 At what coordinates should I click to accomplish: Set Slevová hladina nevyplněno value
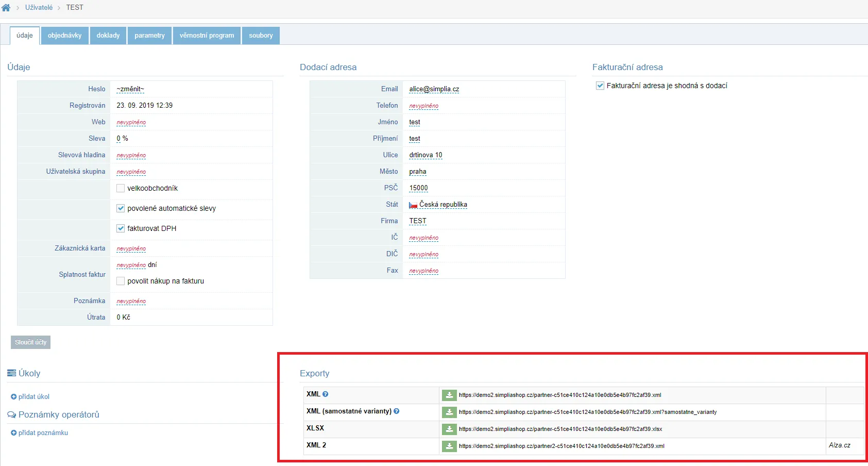click(131, 155)
